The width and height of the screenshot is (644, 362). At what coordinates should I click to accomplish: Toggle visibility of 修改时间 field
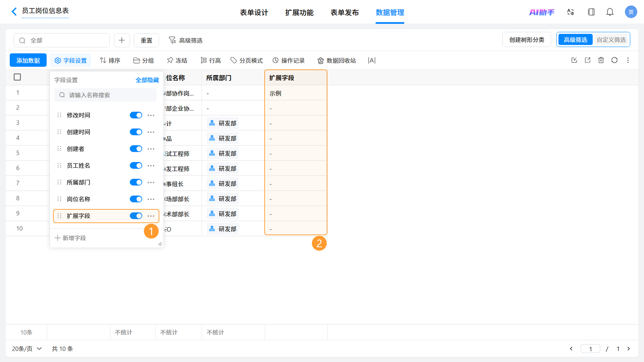136,115
